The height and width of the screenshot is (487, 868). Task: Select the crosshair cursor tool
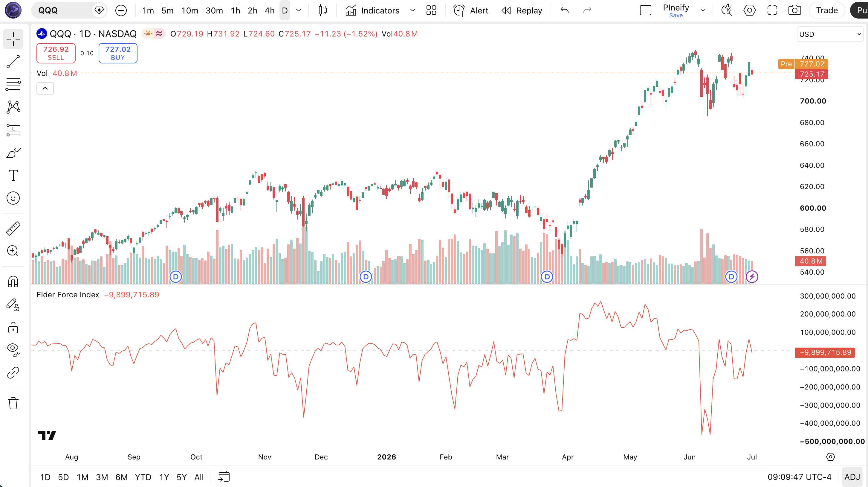[x=13, y=39]
